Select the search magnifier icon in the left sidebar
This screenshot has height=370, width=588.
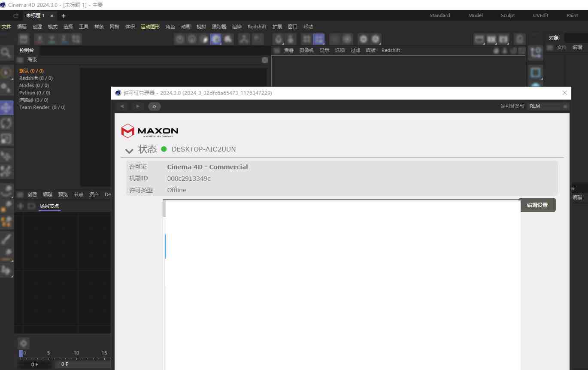pos(6,52)
